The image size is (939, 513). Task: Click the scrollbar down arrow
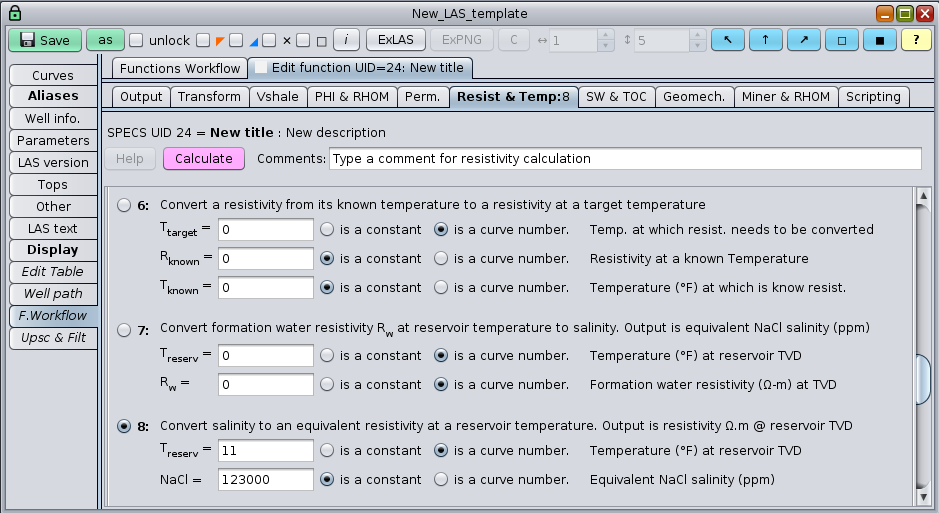(923, 497)
